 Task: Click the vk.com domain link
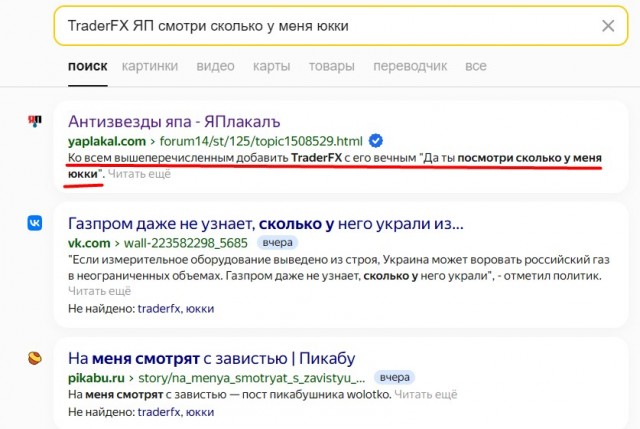89,243
